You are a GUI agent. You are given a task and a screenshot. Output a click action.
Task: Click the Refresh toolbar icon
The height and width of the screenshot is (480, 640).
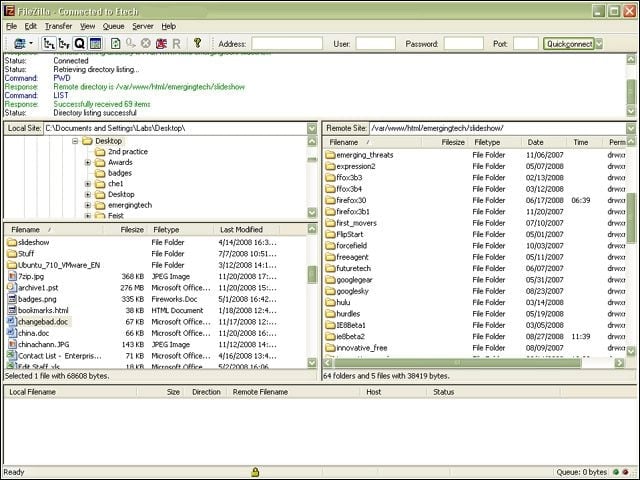[x=116, y=43]
